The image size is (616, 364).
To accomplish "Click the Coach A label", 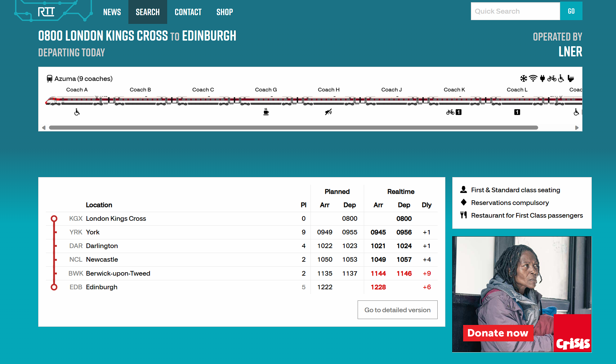I will (x=77, y=90).
